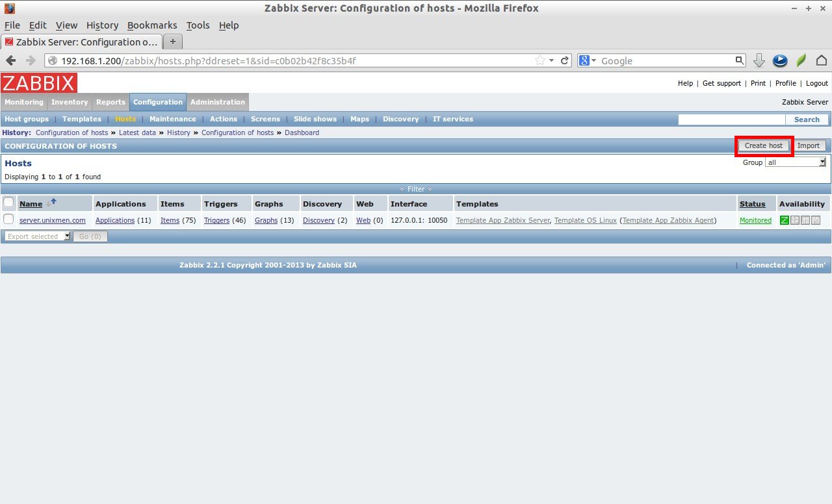Click the globe site identity icon
The width and height of the screenshot is (832, 504).
pyautogui.click(x=53, y=60)
